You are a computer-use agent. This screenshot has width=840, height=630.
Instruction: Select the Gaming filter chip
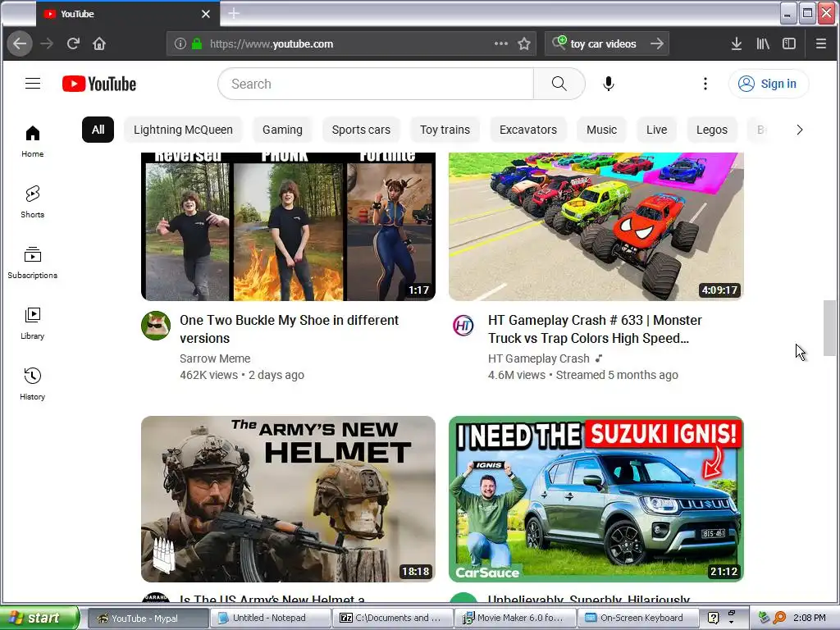click(x=282, y=130)
